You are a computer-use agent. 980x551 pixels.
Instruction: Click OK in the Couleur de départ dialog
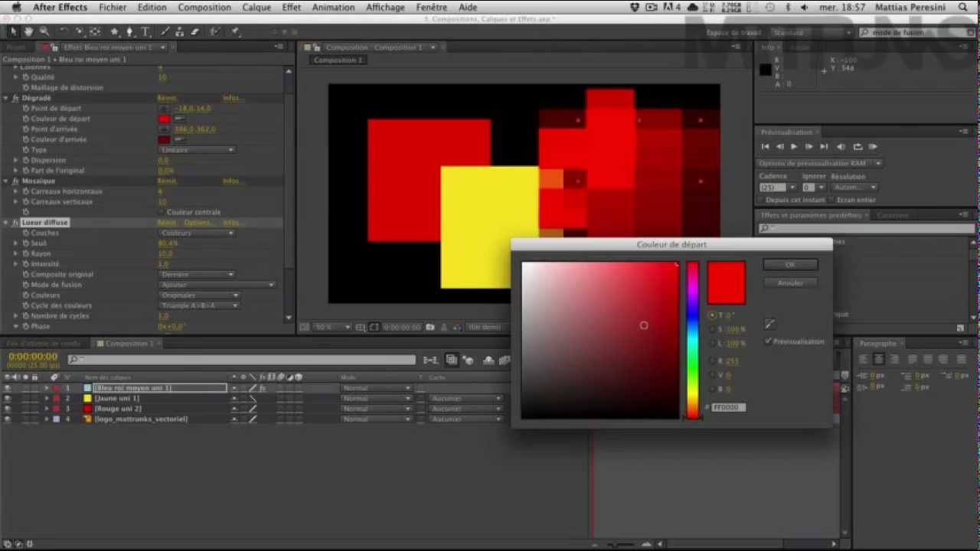[x=790, y=265]
